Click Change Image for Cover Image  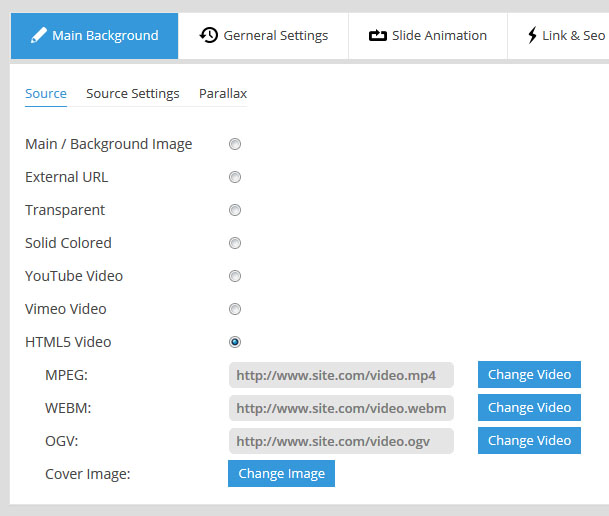pyautogui.click(x=281, y=473)
